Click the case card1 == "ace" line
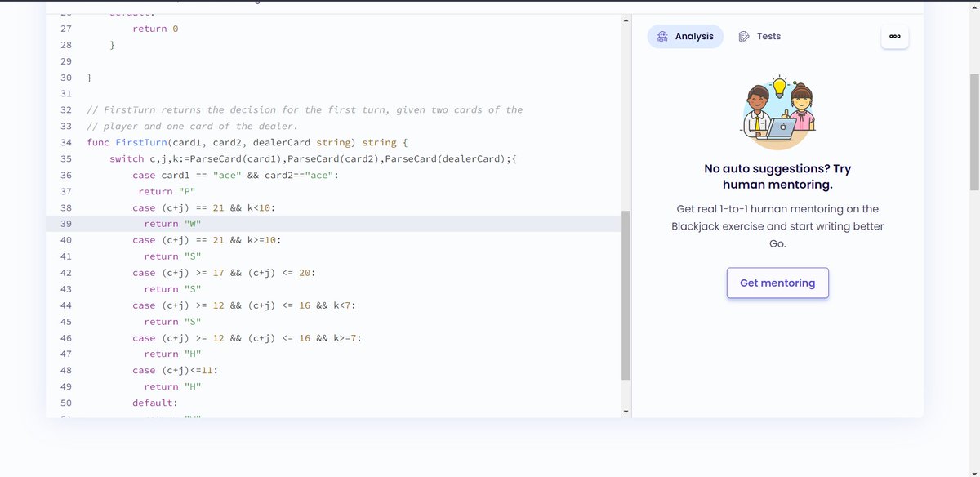The width and height of the screenshot is (980, 477). point(235,175)
